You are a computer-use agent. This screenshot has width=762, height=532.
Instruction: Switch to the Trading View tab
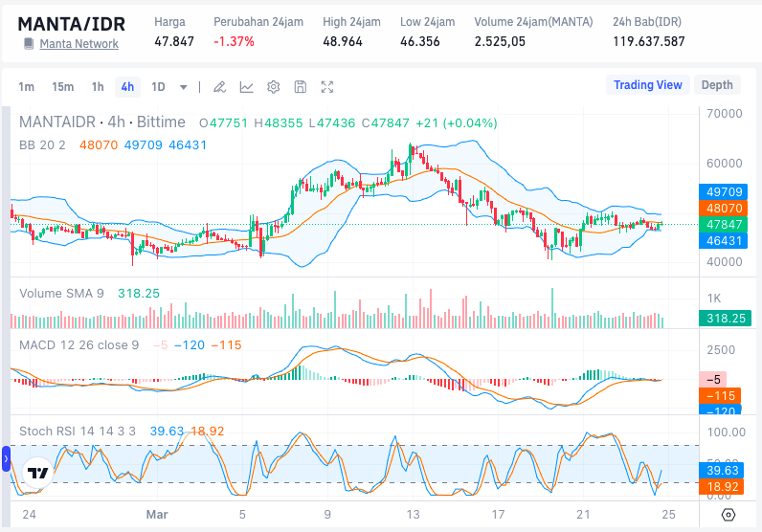(648, 85)
